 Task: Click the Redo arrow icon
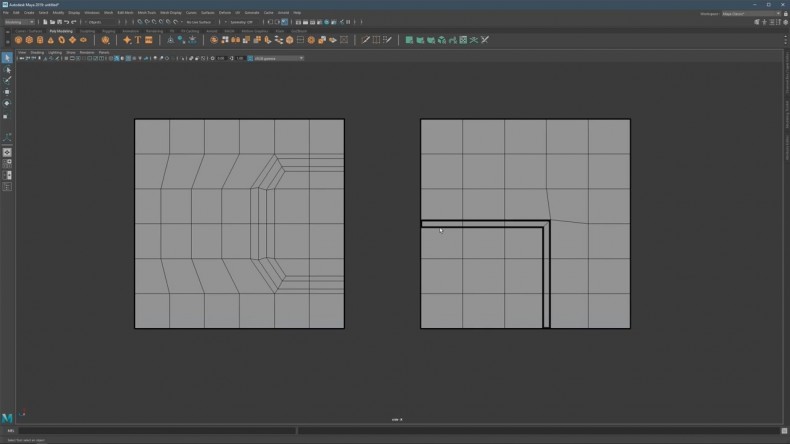click(x=74, y=22)
